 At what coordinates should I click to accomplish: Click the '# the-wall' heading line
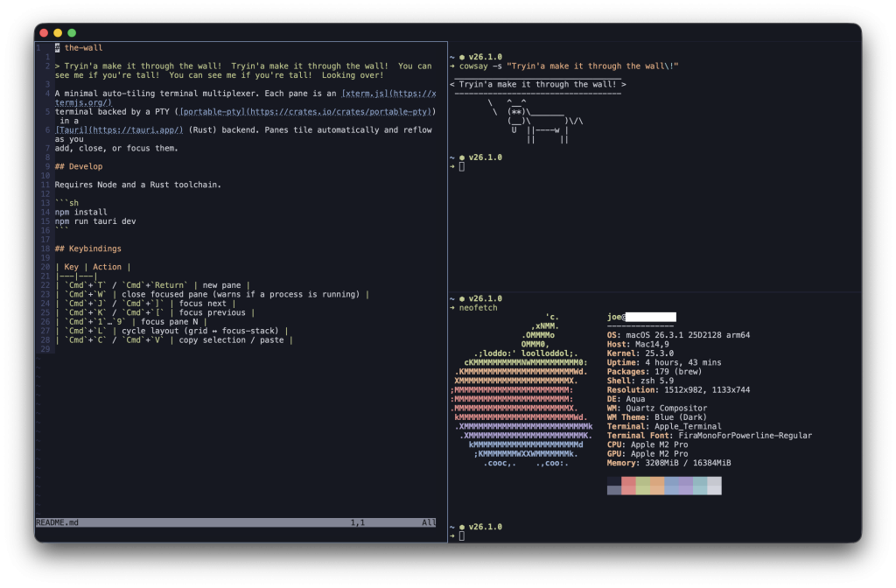point(79,48)
